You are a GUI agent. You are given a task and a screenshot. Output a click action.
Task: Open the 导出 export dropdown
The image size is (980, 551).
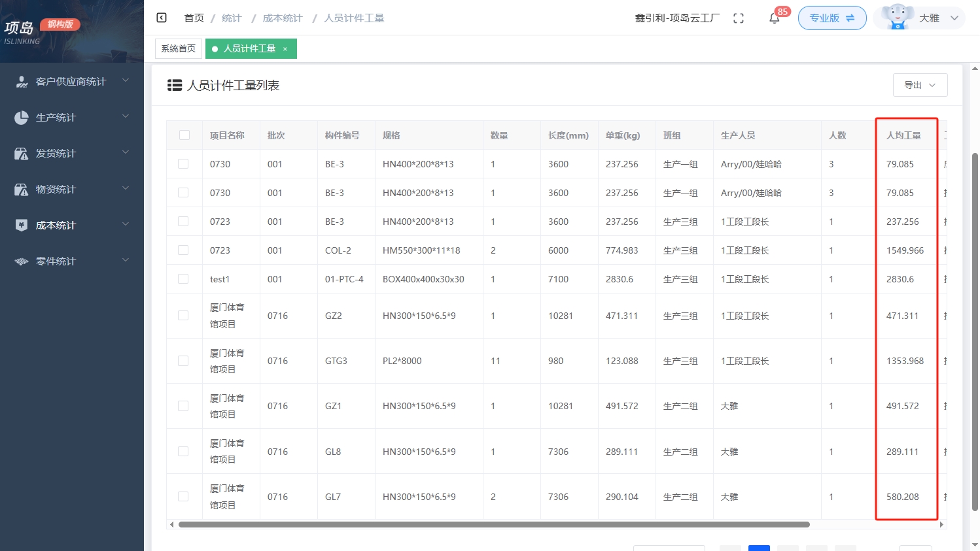pos(920,84)
